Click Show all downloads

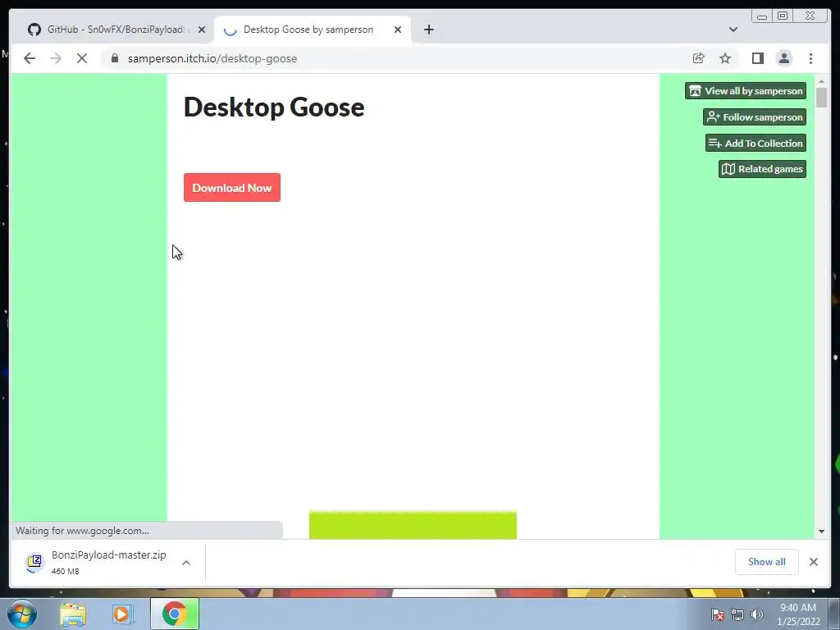[767, 562]
